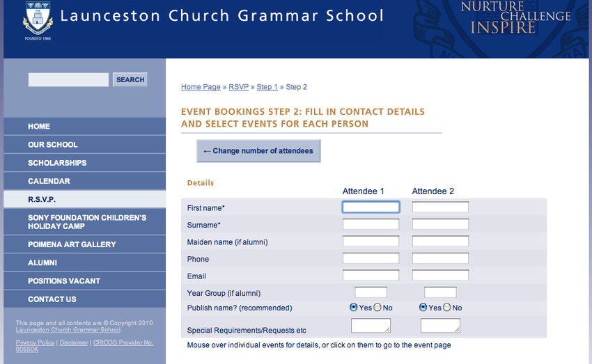Click Attendee 1 First name field
The width and height of the screenshot is (592, 364).
click(371, 207)
